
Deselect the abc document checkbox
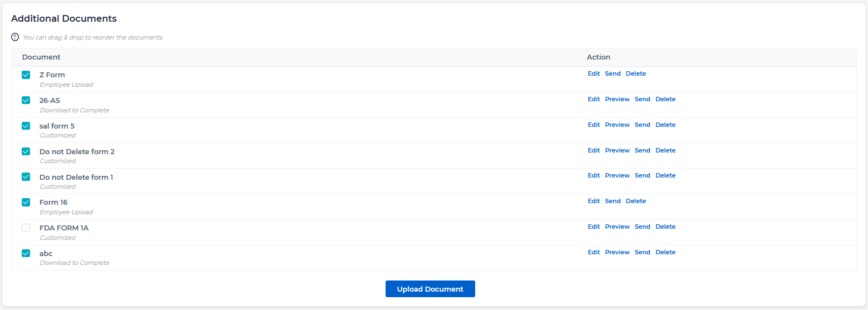pos(26,253)
